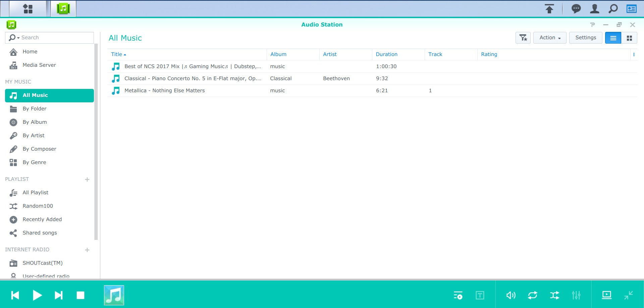
Task: Click the 1:00:30 duration cell
Action: tap(386, 66)
